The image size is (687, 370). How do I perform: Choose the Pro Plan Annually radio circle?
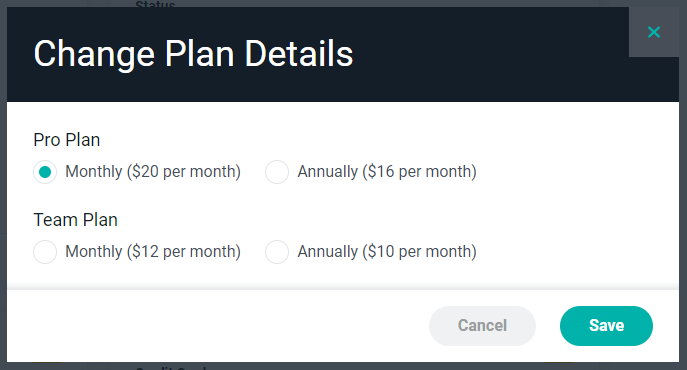(277, 172)
